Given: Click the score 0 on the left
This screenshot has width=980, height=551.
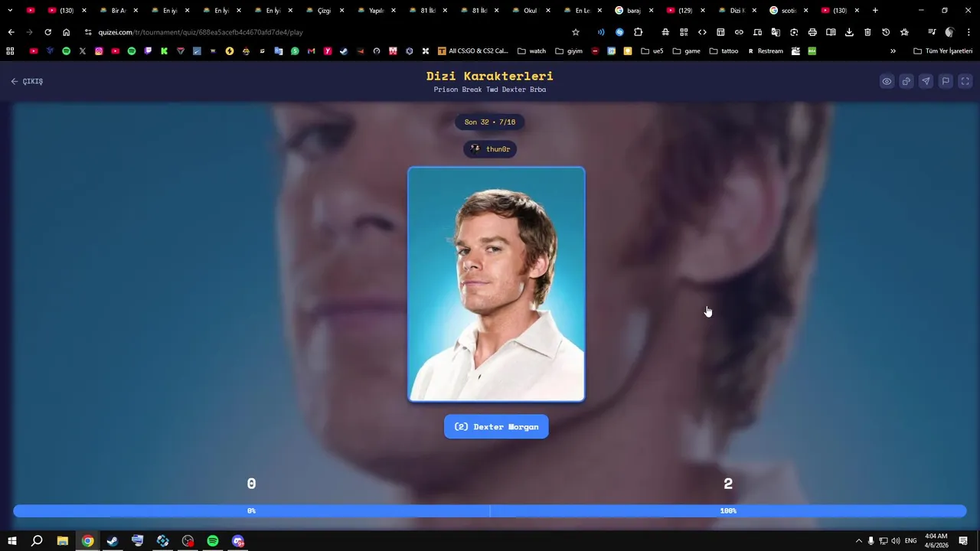Looking at the screenshot, I should pyautogui.click(x=251, y=484).
